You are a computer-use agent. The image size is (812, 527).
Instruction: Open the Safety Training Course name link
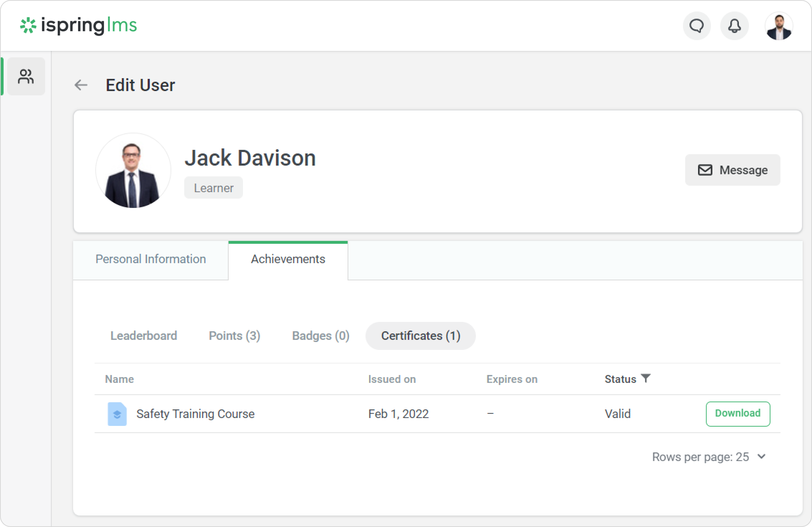coord(195,414)
